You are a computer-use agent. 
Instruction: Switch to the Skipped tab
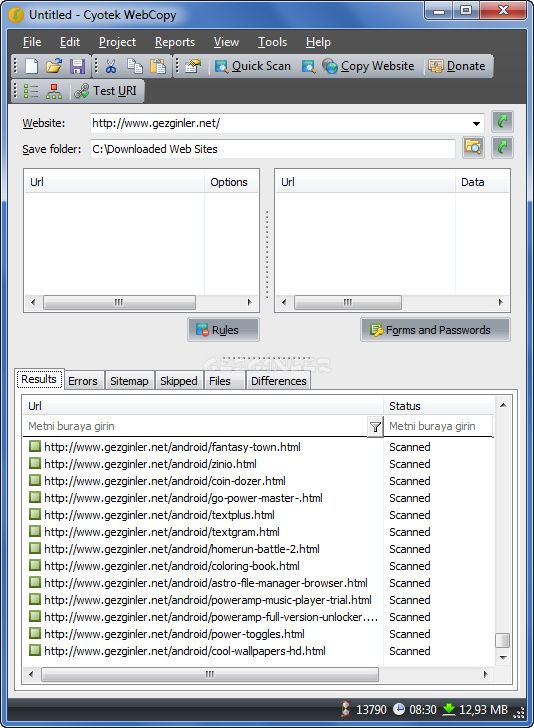click(179, 381)
